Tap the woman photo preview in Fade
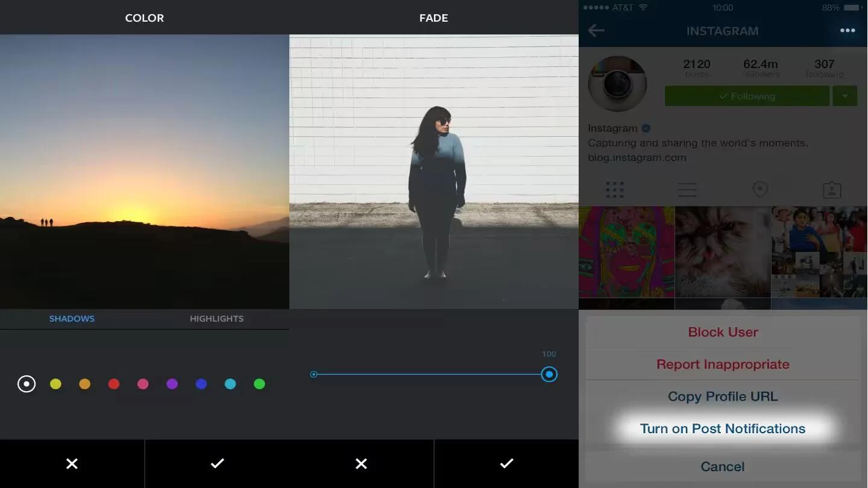The width and height of the screenshot is (868, 488). click(434, 172)
